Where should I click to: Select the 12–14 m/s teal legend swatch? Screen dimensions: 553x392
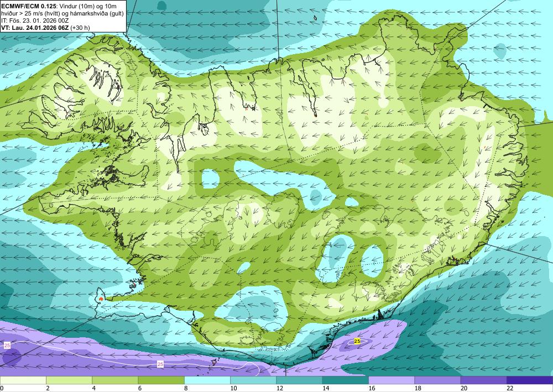(x=299, y=380)
